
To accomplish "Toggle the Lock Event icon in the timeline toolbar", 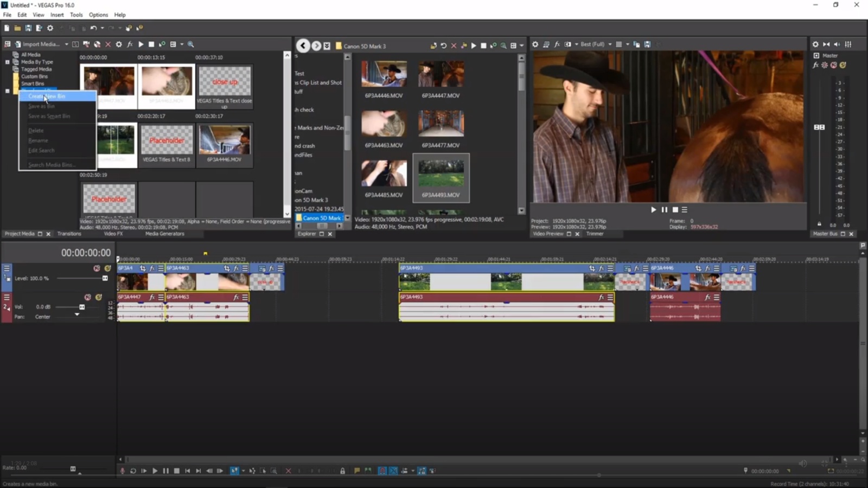I will point(342,471).
